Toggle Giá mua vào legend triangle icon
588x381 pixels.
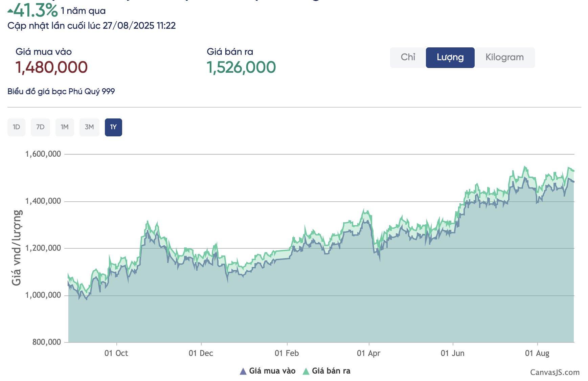tap(243, 371)
